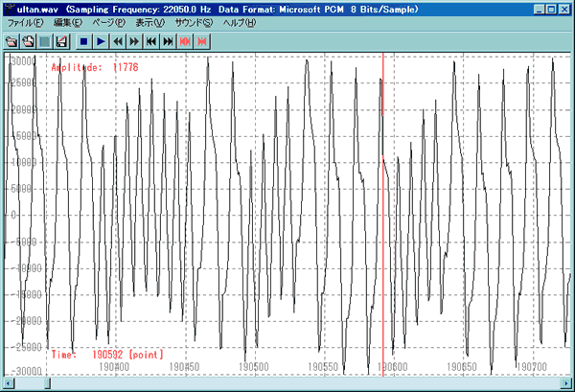Click the red skip-forward marker icon
Screen dimensions: 575x392
202,42
